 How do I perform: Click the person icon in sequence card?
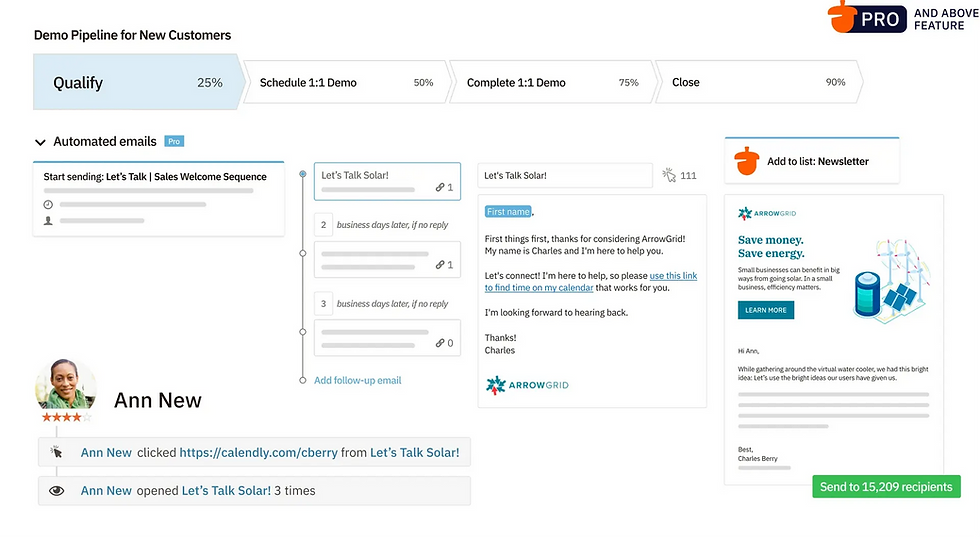coord(48,221)
